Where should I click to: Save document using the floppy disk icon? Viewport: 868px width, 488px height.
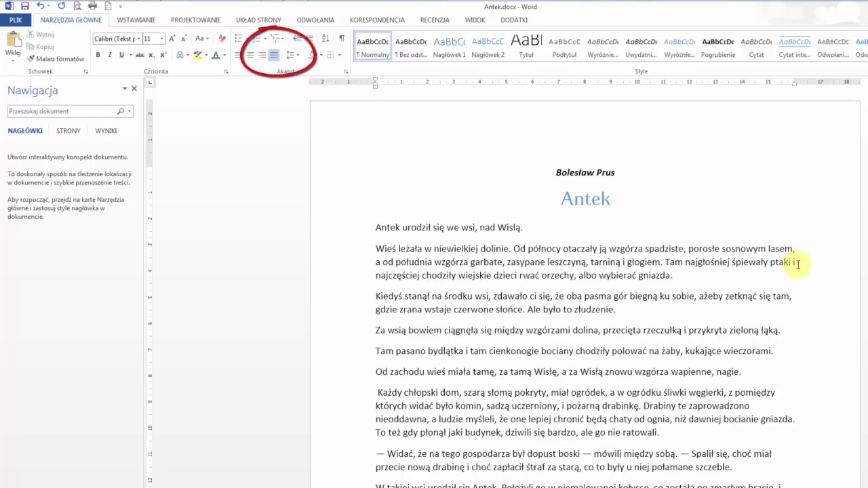[x=24, y=6]
